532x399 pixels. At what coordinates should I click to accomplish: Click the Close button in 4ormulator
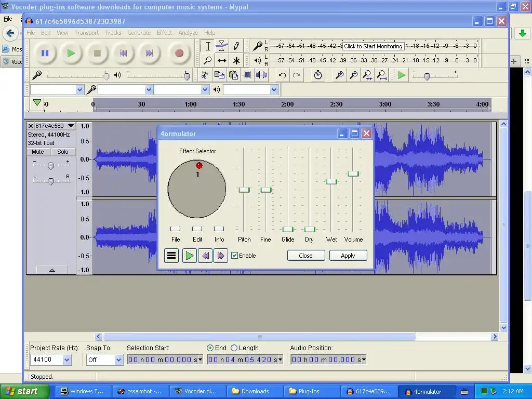306,256
